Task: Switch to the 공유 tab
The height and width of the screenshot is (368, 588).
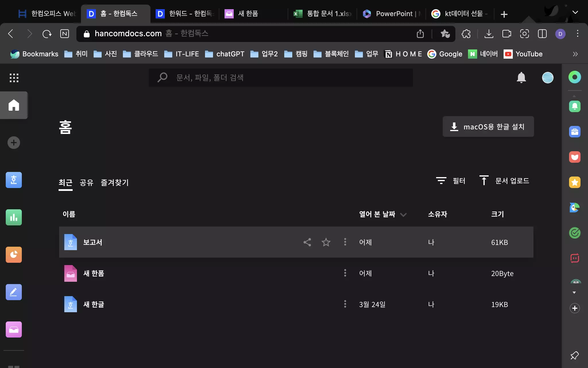Action: pos(86,183)
